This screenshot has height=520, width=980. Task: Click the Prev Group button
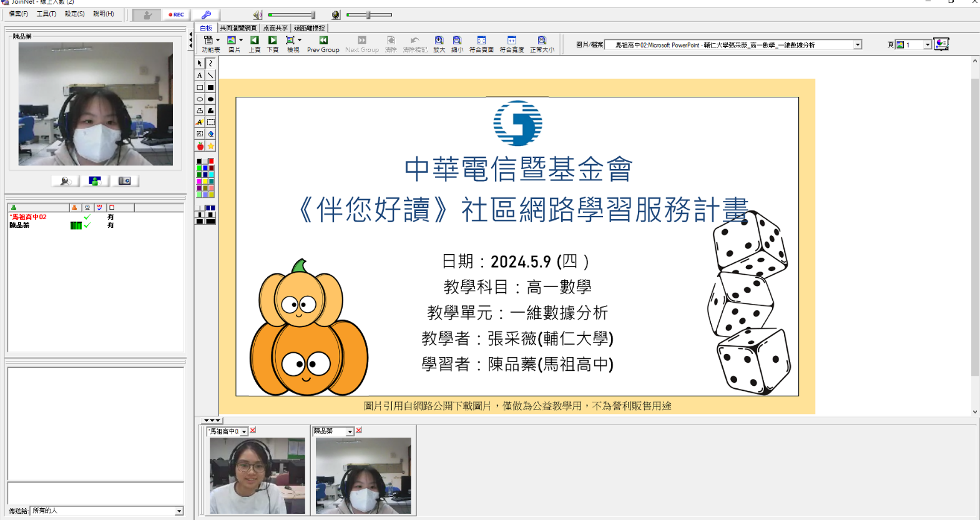[323, 44]
